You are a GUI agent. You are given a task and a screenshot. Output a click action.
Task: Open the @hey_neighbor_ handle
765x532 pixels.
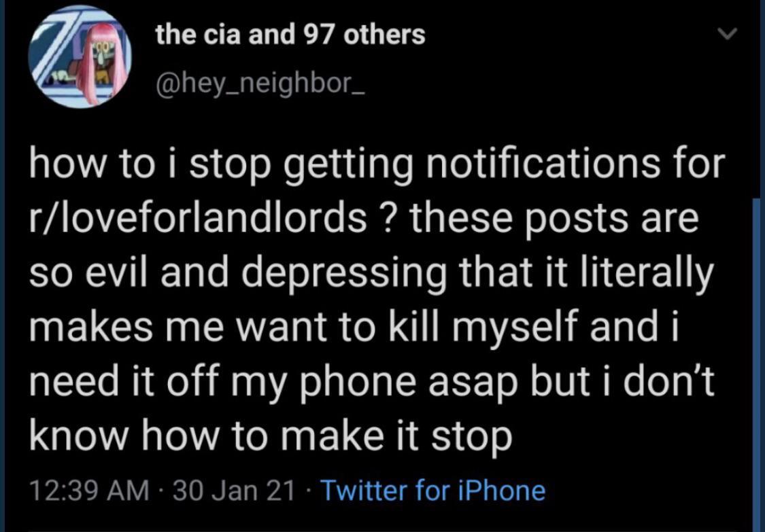point(262,85)
